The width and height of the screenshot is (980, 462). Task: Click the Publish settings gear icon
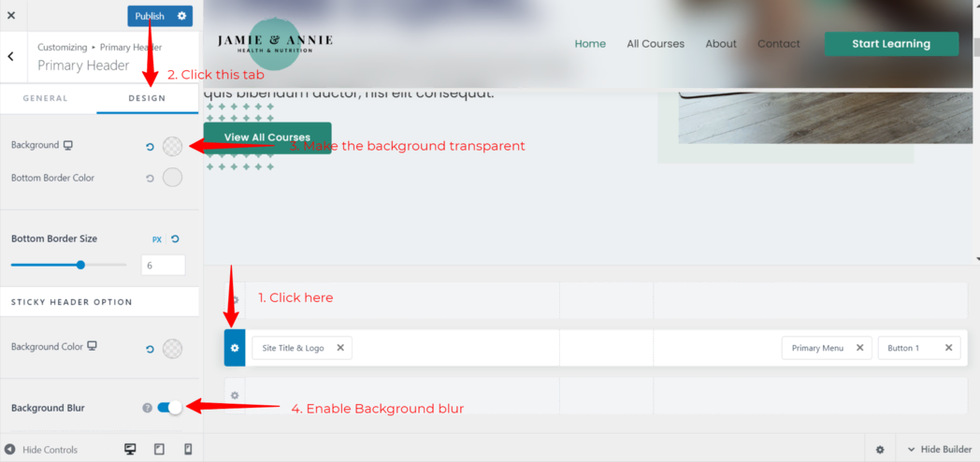tap(182, 16)
